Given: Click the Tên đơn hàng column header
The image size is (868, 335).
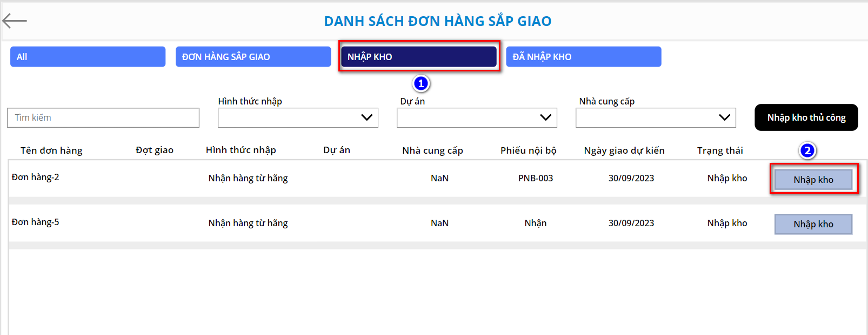Looking at the screenshot, I should click(x=51, y=150).
